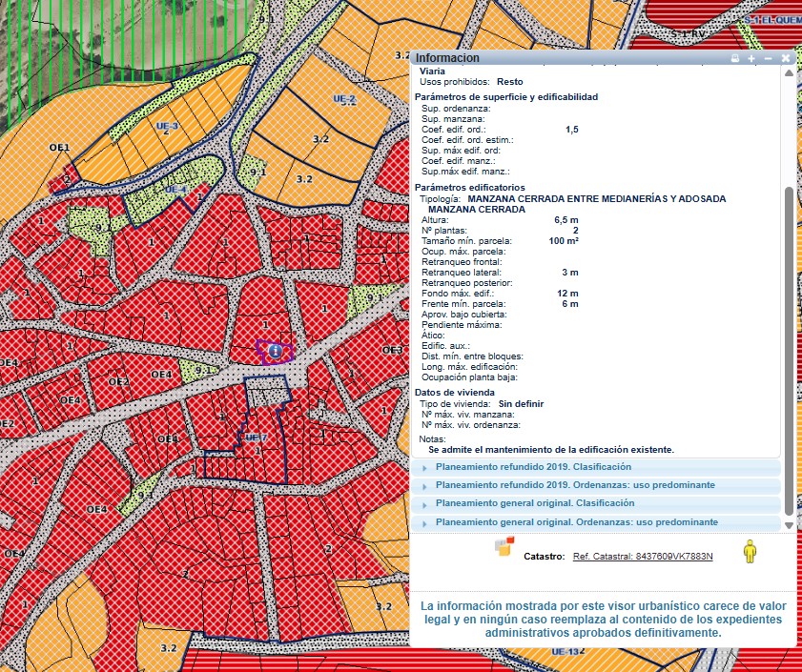Launch street view with the yellow person icon
Screen dimensions: 802x672
click(x=750, y=551)
